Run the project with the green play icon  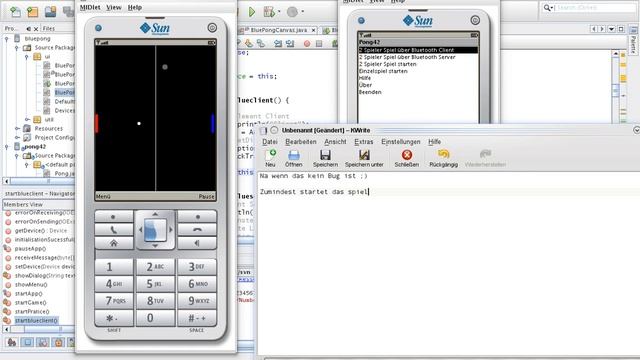252,12
